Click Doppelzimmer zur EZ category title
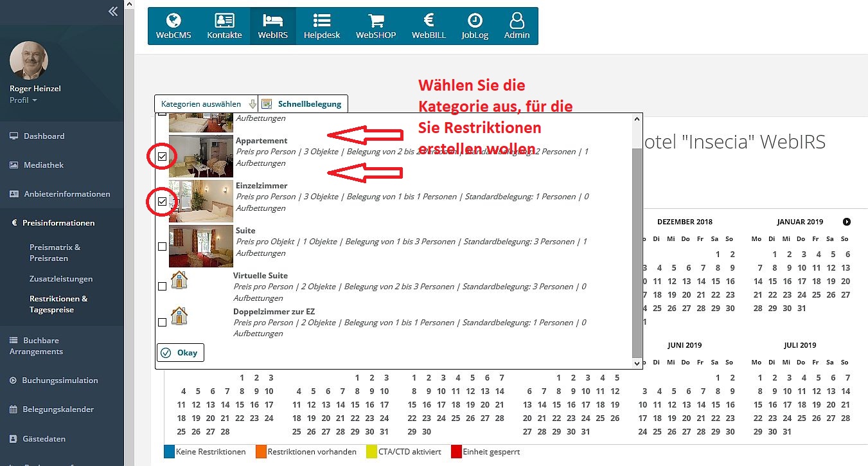 (x=274, y=312)
